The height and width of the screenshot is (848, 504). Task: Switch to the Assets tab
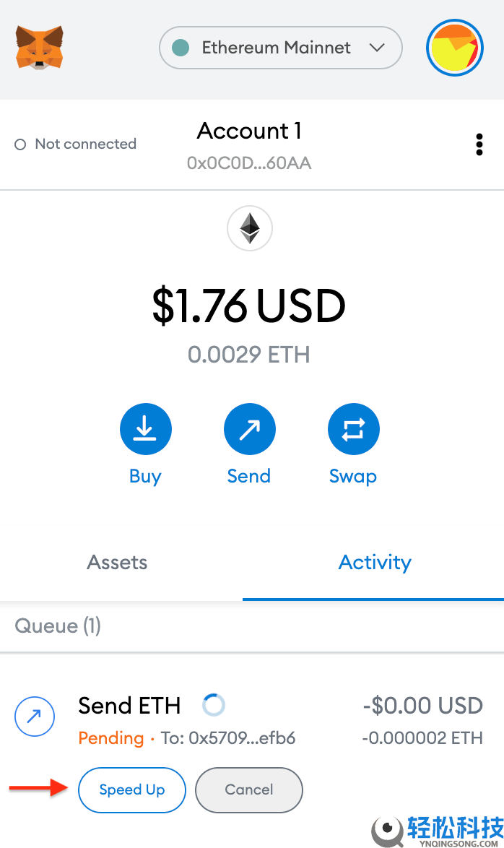pyautogui.click(x=117, y=563)
